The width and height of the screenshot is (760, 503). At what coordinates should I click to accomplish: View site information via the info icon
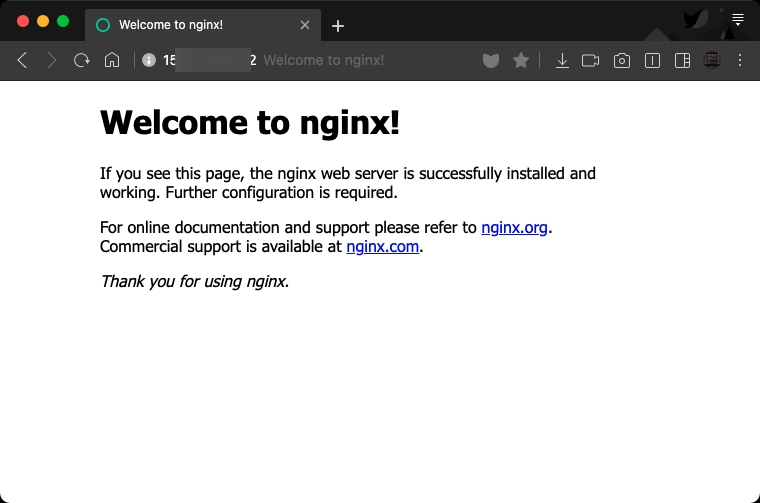149,60
